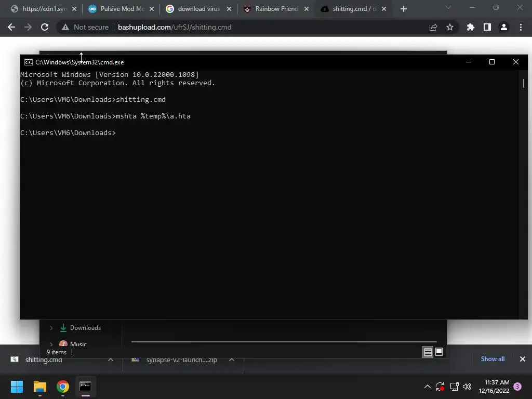
Task: Click 9 items status text
Action: 56,352
